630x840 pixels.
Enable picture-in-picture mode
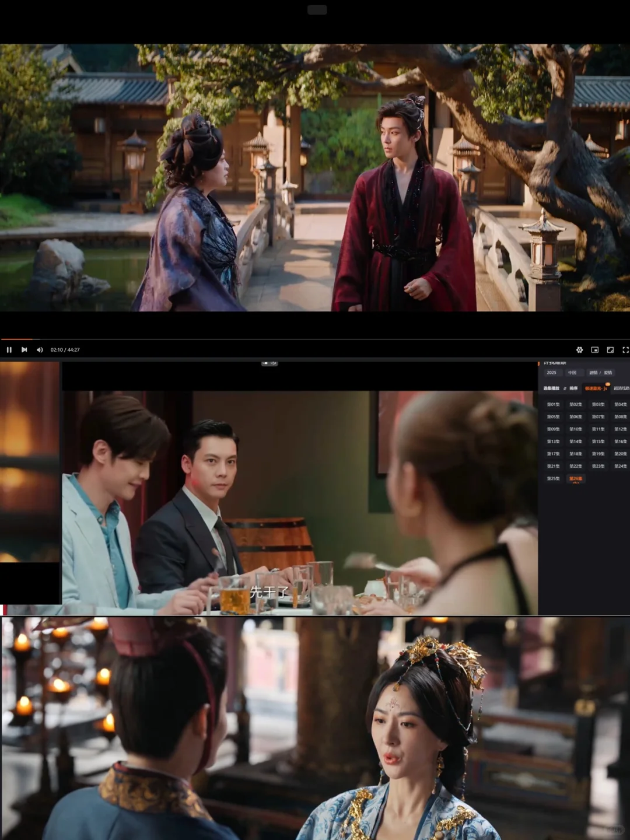pyautogui.click(x=595, y=350)
